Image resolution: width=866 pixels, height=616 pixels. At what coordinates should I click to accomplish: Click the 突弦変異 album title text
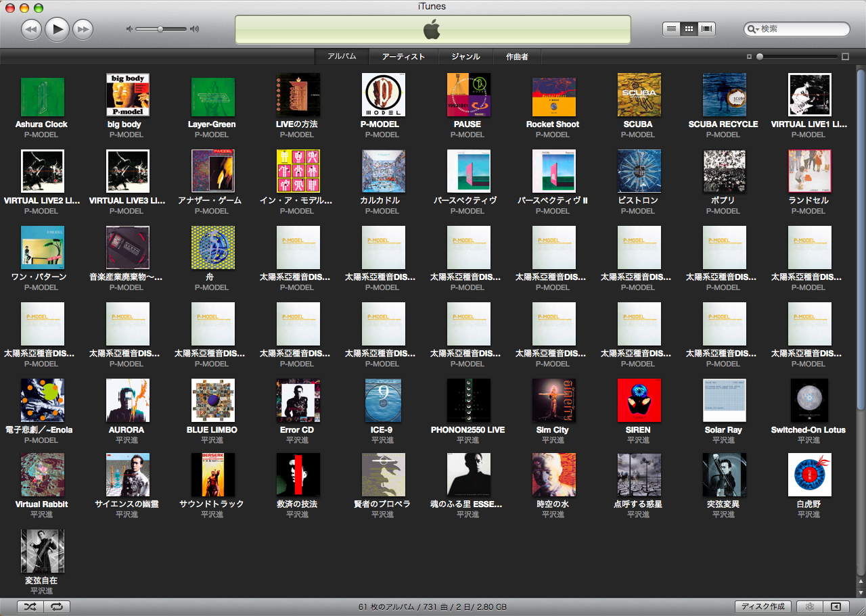tap(724, 504)
